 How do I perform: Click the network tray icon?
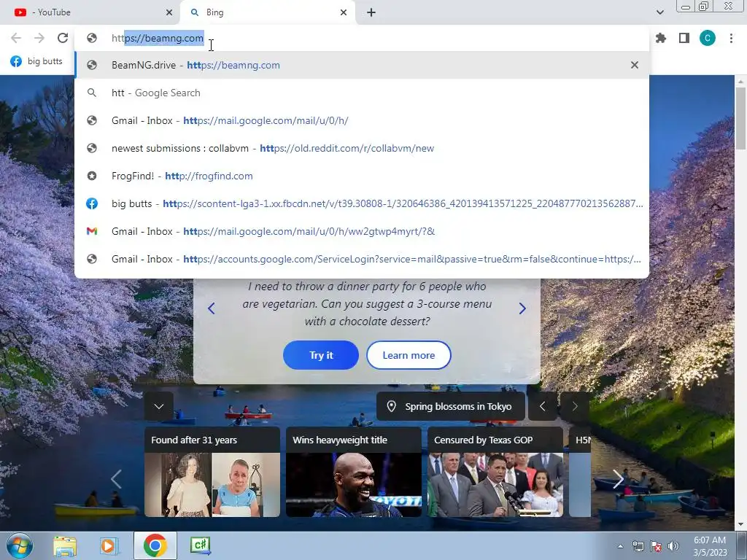[638, 546]
